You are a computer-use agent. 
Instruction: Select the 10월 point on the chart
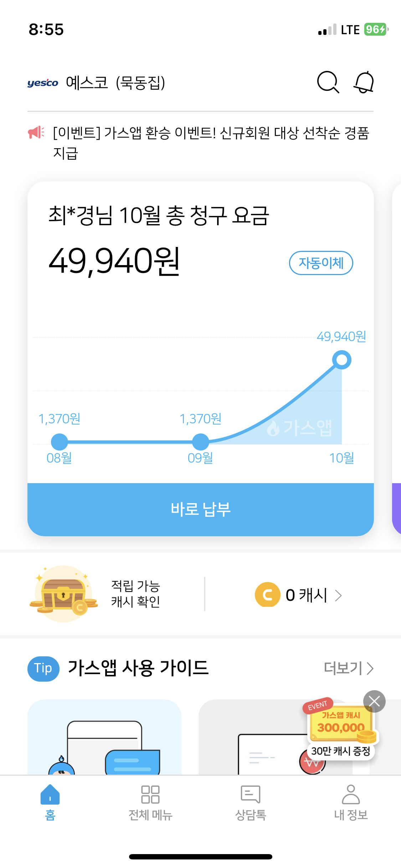coord(341,360)
